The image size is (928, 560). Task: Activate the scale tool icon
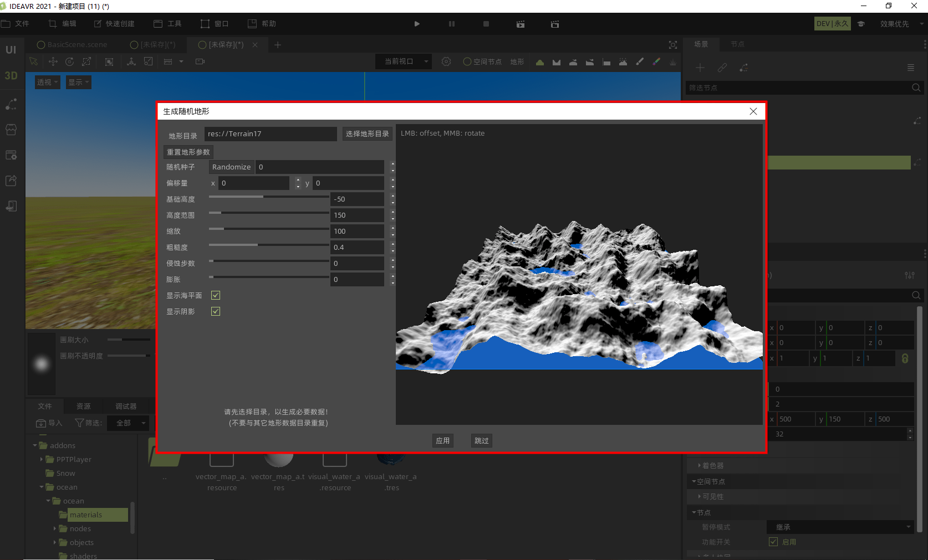87,61
